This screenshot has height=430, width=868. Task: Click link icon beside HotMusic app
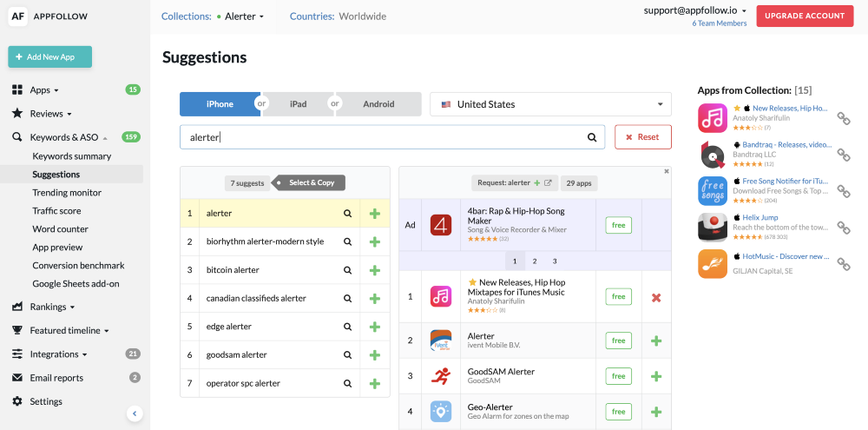click(843, 264)
